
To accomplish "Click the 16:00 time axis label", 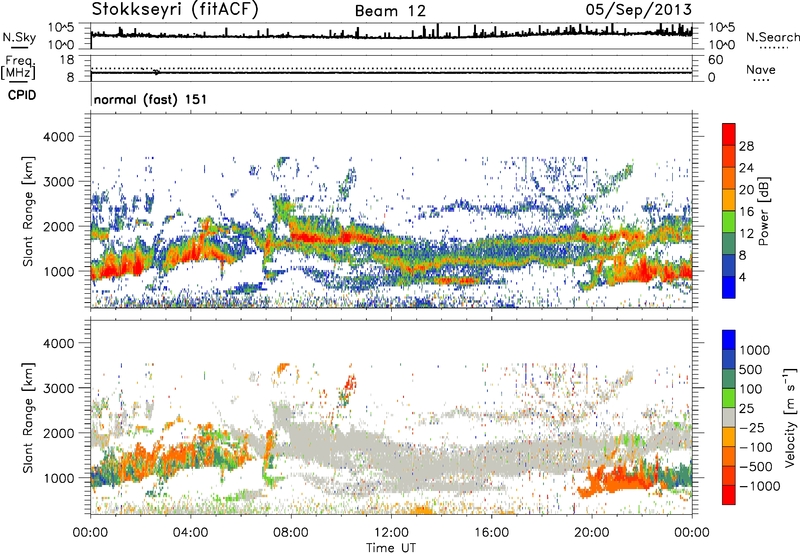I will (x=491, y=533).
